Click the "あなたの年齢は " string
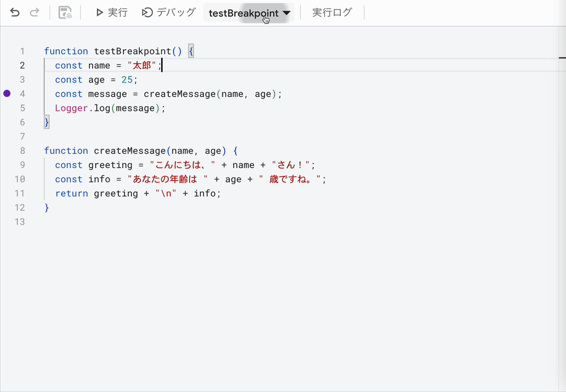This screenshot has height=392, width=566. [x=168, y=179]
